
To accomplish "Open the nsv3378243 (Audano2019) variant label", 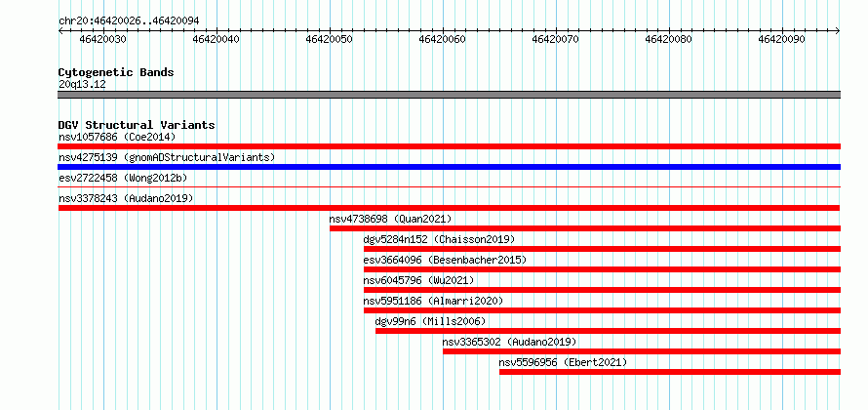I will 126,198.
